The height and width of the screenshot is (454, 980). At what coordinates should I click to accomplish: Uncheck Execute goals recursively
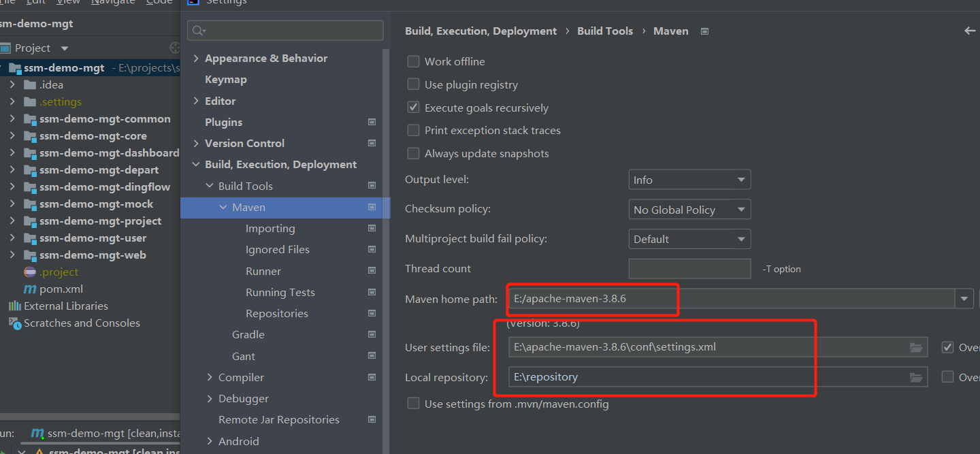(x=413, y=108)
